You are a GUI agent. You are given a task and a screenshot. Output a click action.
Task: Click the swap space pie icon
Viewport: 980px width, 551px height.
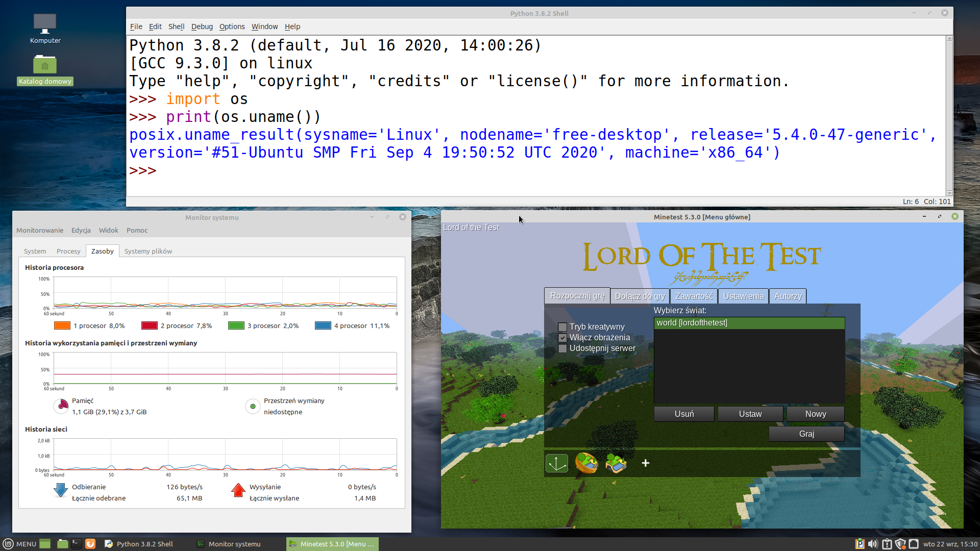[253, 406]
